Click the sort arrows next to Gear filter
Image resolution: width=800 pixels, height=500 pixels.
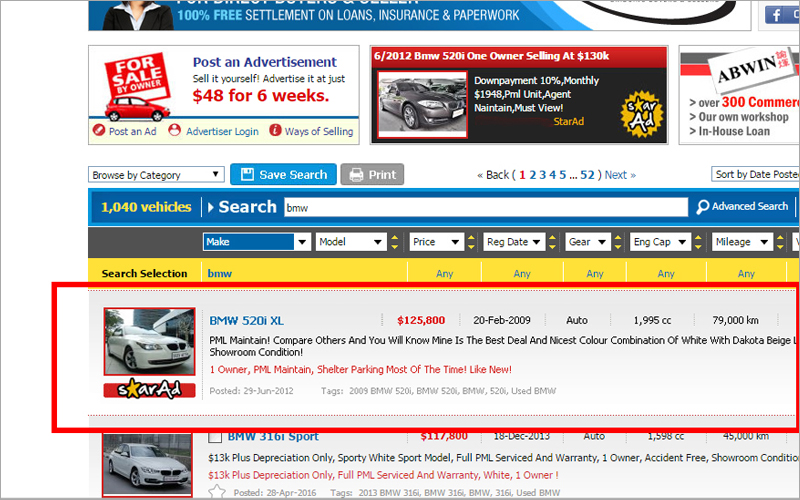[618, 242]
